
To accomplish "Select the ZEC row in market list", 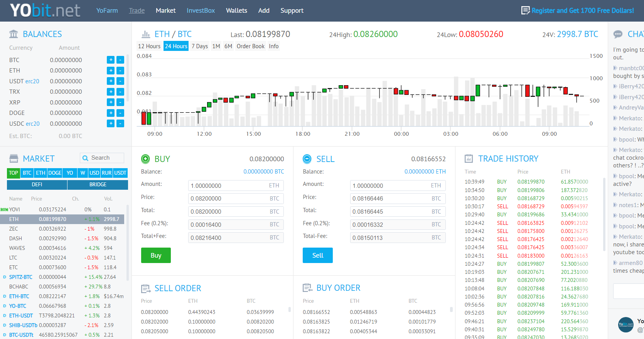I will (x=62, y=229).
